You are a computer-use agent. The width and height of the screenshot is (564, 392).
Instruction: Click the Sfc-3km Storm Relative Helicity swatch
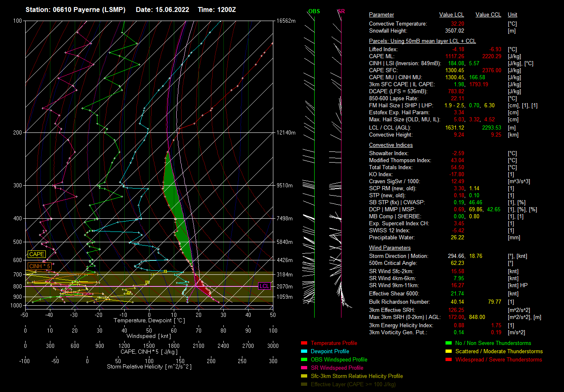click(304, 376)
